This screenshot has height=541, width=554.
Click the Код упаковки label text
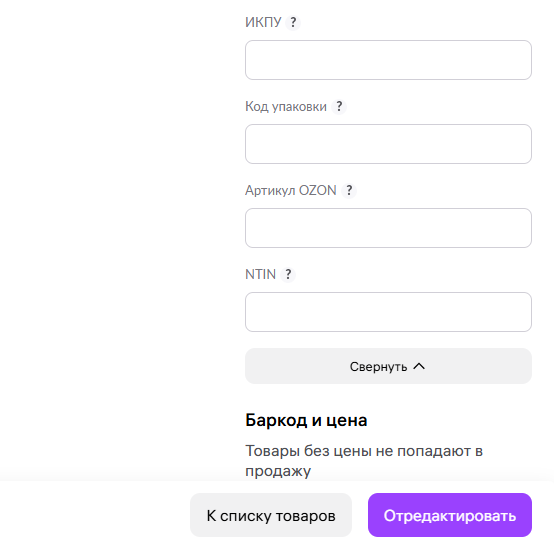[x=286, y=106]
